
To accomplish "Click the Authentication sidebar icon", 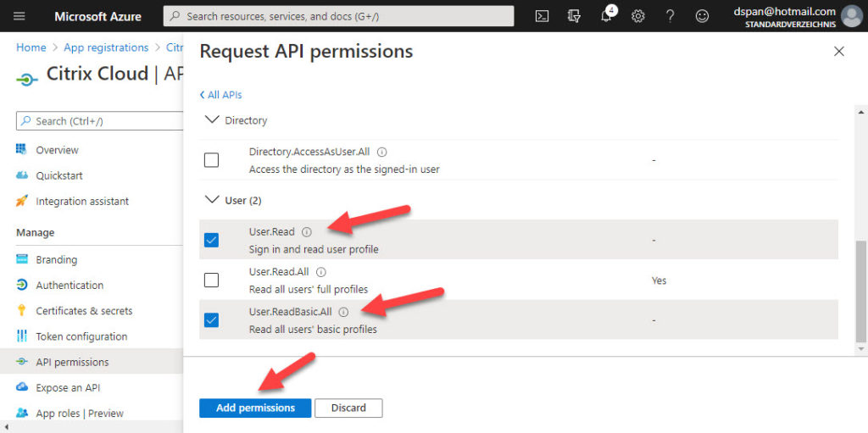I will pos(21,286).
